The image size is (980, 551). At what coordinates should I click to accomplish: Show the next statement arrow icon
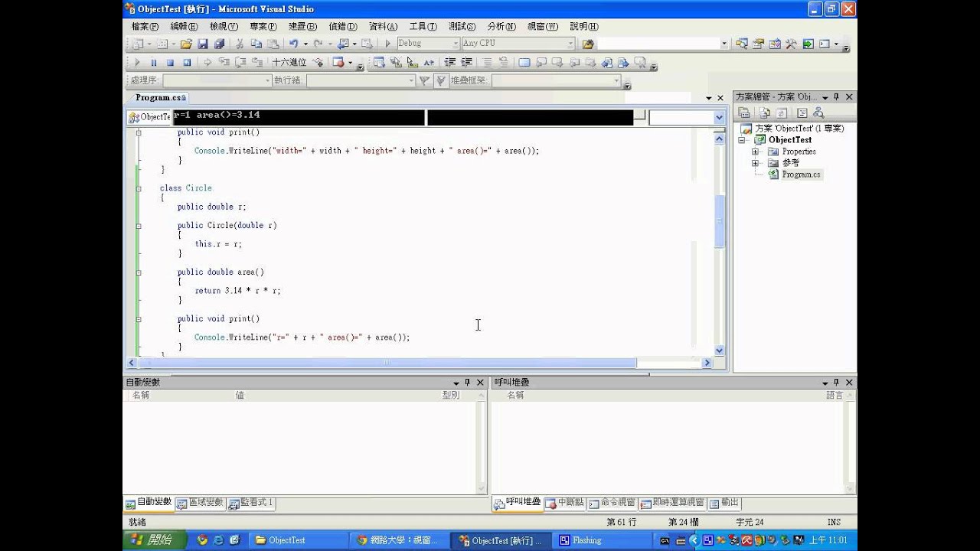pos(207,63)
